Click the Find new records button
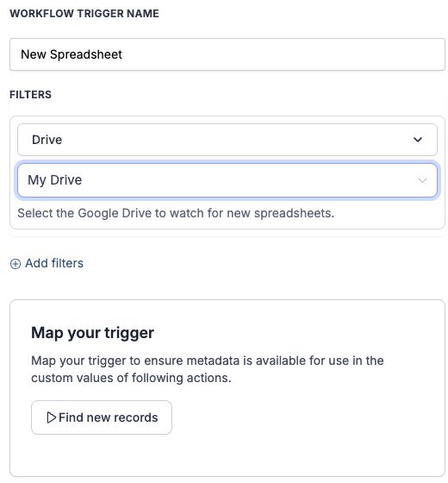This screenshot has width=448, height=483. tap(102, 417)
